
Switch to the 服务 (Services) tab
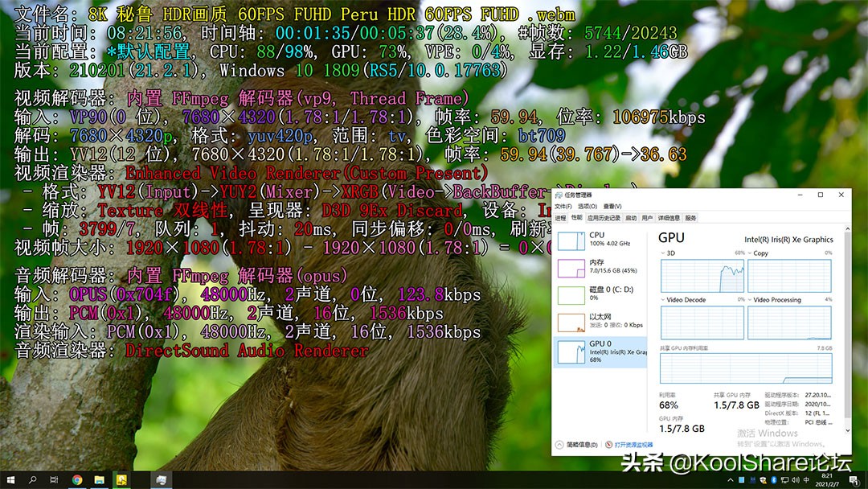(690, 217)
